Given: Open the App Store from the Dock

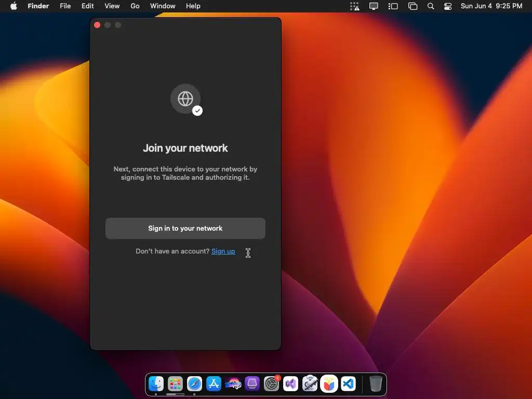Looking at the screenshot, I should pyautogui.click(x=214, y=384).
